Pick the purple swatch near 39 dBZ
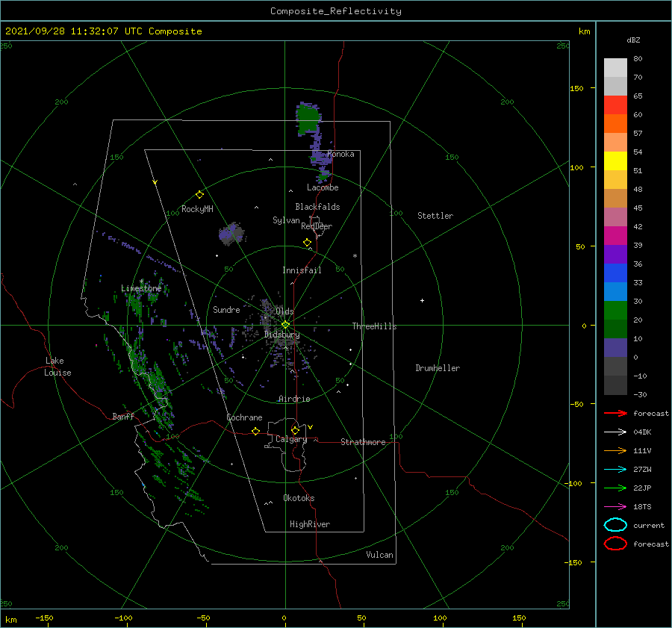The image size is (672, 628). pos(615,254)
